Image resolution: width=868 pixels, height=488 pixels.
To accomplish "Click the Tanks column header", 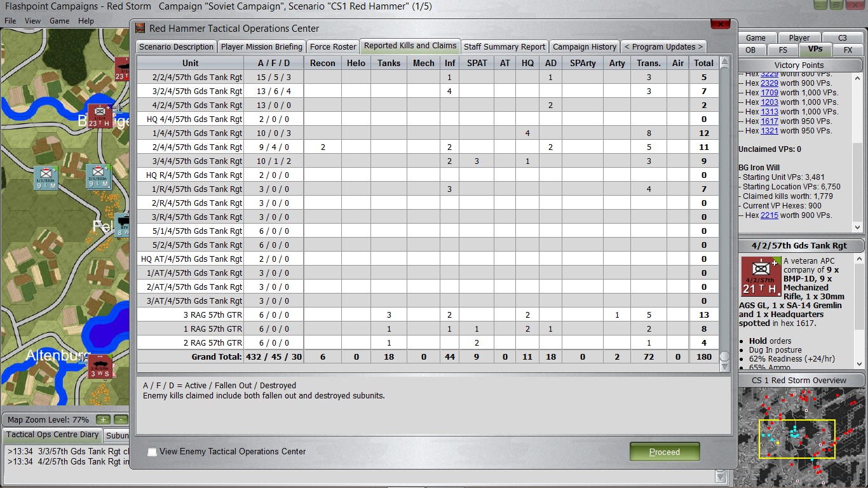I will (389, 63).
